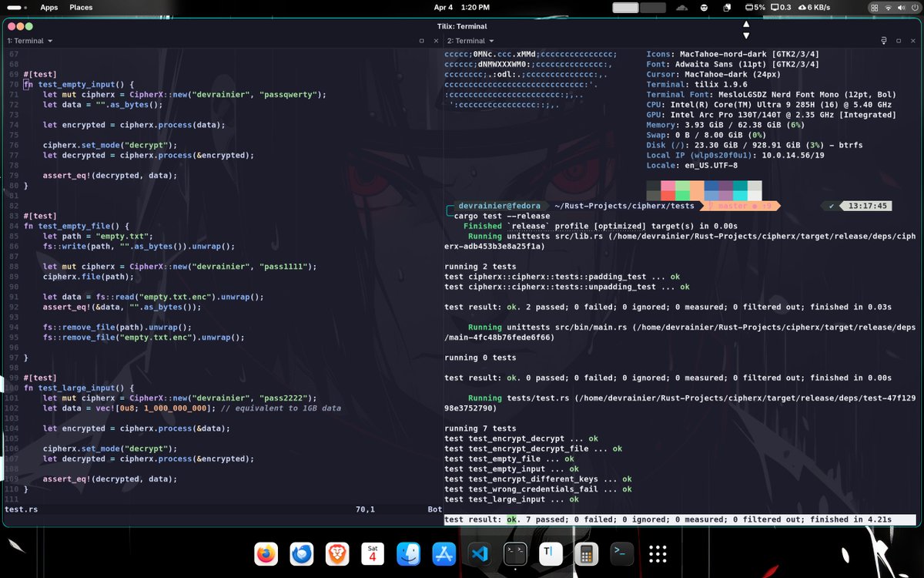
Task: Click the 'test test_large_input ... ok' line
Action: 511,499
